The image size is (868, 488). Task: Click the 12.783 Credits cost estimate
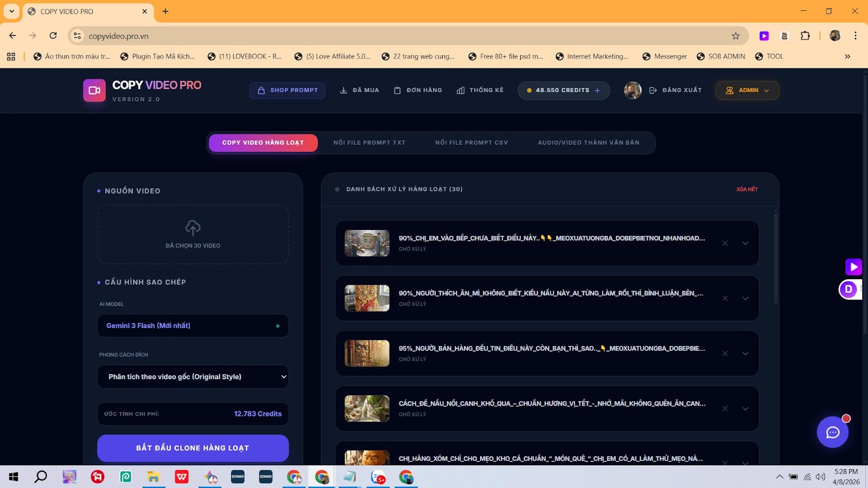pyautogui.click(x=258, y=414)
